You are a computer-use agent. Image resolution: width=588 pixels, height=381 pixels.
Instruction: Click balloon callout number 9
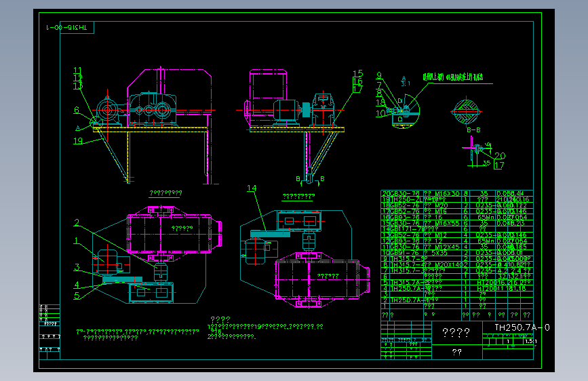[x=378, y=76]
